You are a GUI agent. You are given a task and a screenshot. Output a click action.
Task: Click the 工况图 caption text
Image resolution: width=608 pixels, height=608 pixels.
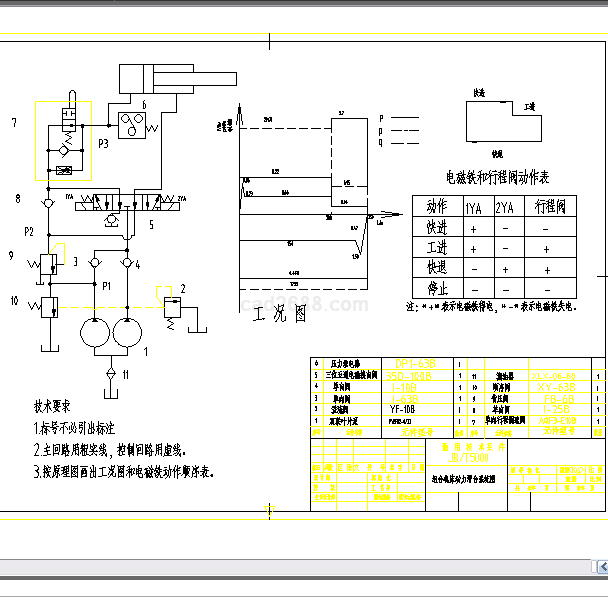pos(279,314)
